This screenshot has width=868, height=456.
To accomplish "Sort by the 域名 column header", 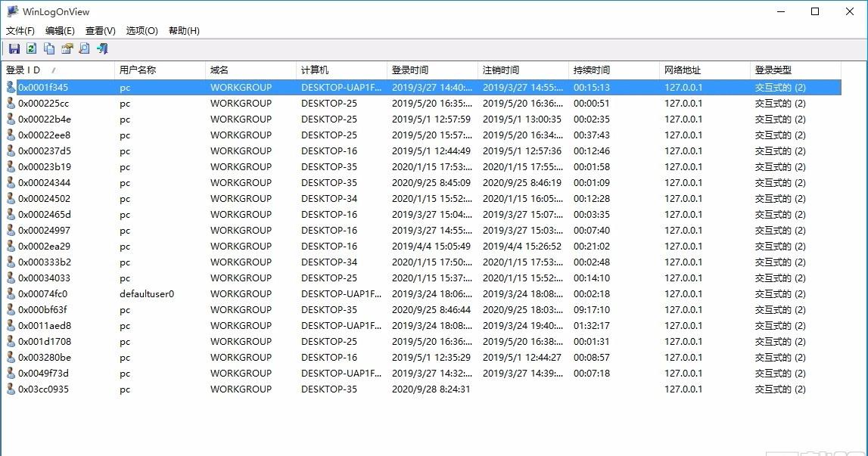I will click(x=250, y=70).
